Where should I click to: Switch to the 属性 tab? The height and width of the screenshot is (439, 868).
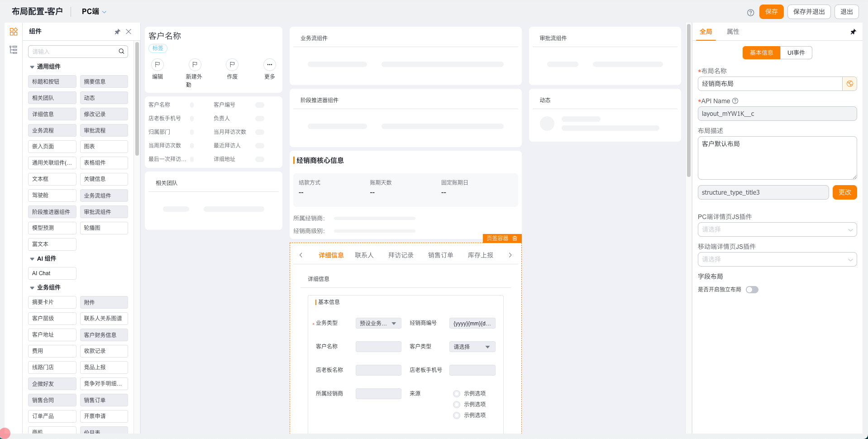(733, 32)
